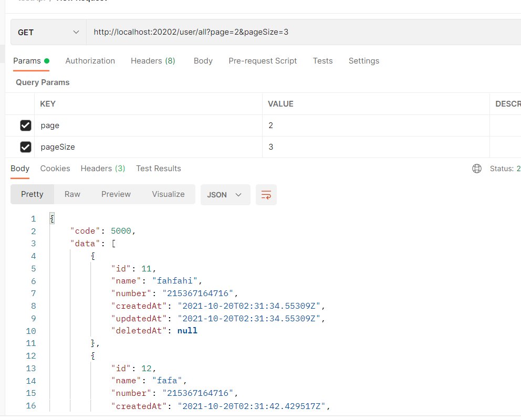Click the value cell containing 2
521x420 pixels.
point(376,125)
